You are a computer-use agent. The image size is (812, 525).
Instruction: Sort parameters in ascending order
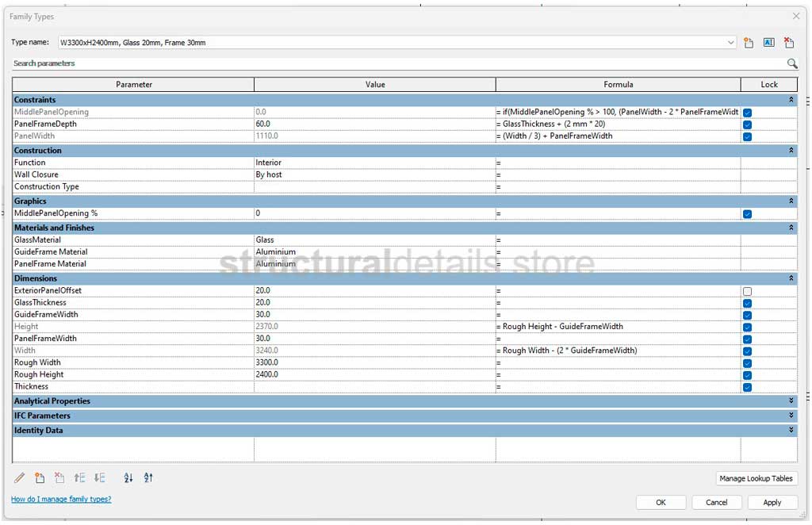tap(128, 477)
